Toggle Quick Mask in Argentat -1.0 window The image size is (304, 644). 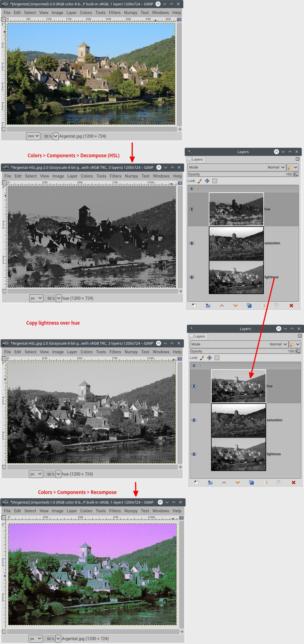tap(4, 631)
